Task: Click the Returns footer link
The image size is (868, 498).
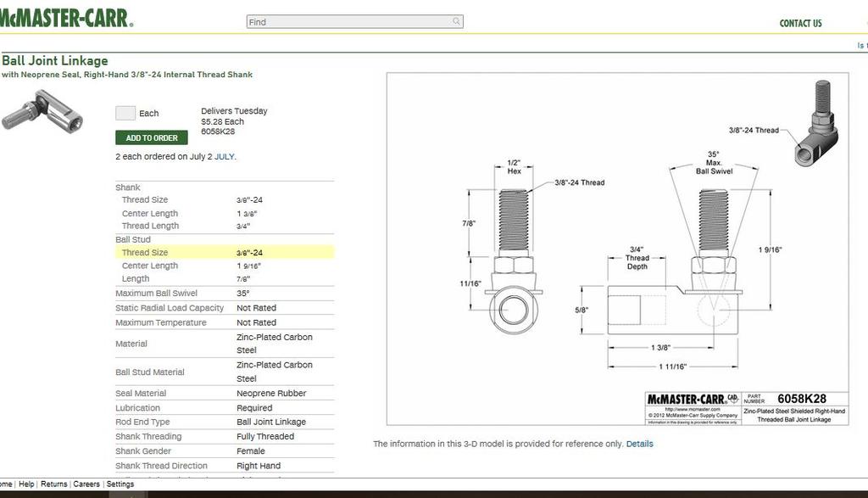Action: (53, 484)
